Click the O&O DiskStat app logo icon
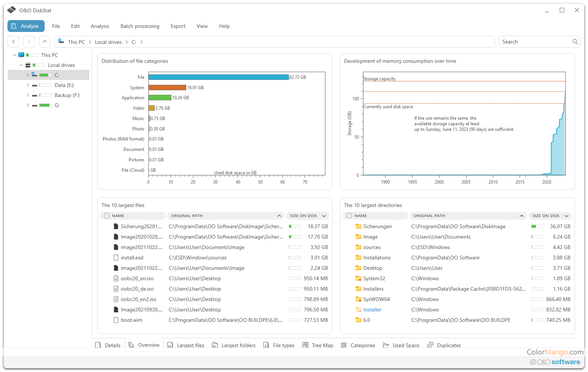588x372 pixels. coord(12,10)
